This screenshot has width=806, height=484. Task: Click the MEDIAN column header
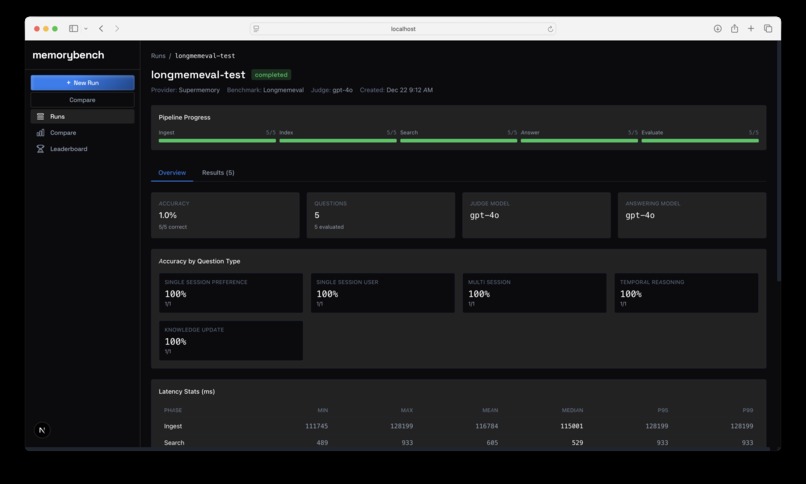pyautogui.click(x=572, y=411)
